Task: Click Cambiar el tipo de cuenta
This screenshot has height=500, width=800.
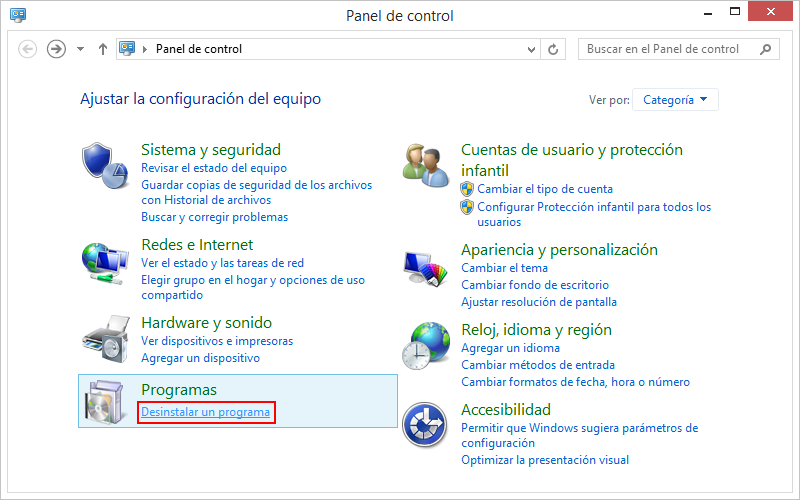Action: 545,189
